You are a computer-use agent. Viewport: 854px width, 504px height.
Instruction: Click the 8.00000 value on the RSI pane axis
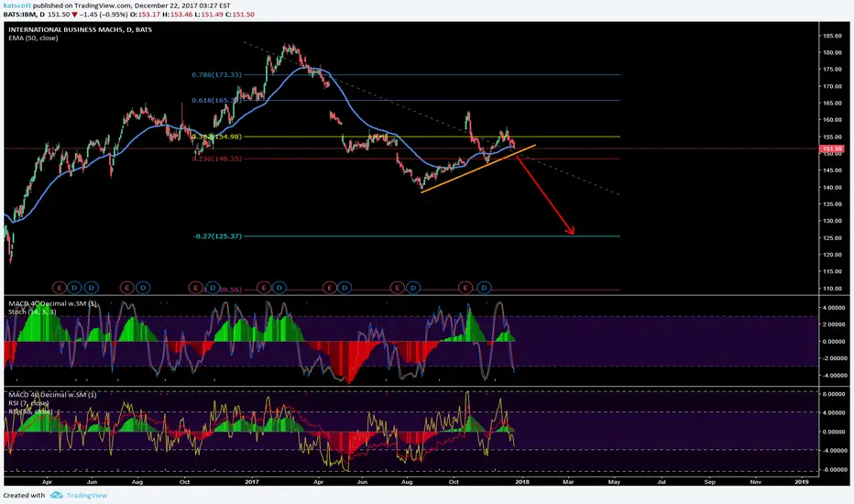[x=834, y=394]
